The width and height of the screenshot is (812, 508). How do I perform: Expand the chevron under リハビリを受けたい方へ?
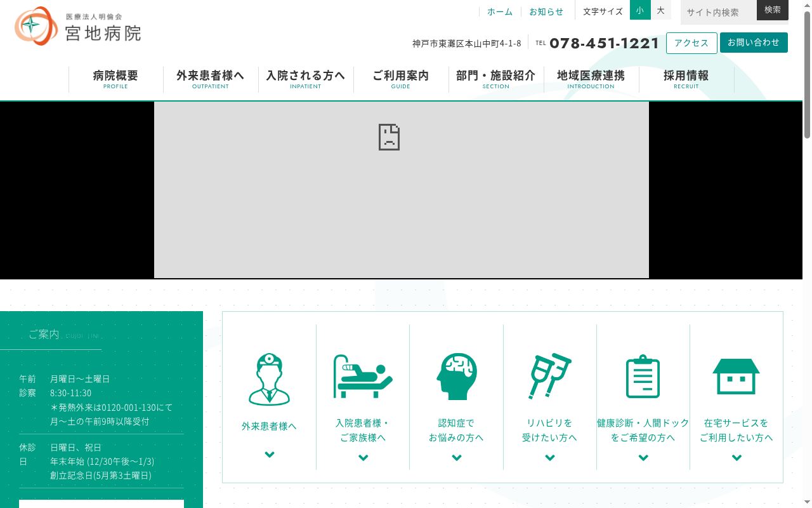550,457
